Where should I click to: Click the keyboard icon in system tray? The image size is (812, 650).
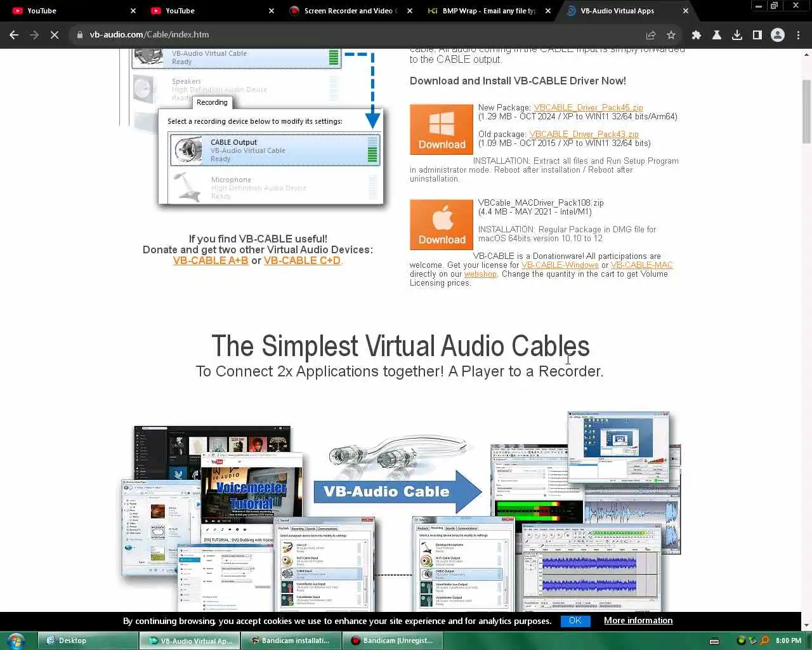click(714, 641)
